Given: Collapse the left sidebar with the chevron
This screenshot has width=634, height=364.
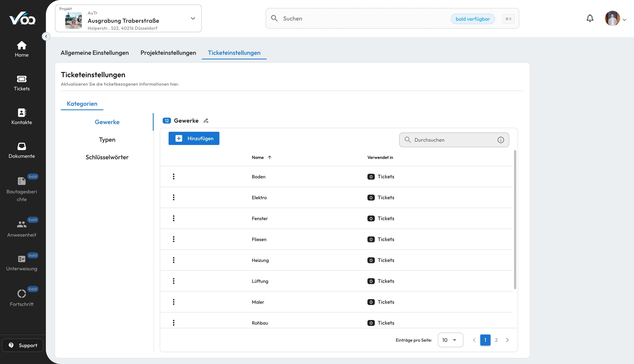Looking at the screenshot, I should pyautogui.click(x=46, y=36).
